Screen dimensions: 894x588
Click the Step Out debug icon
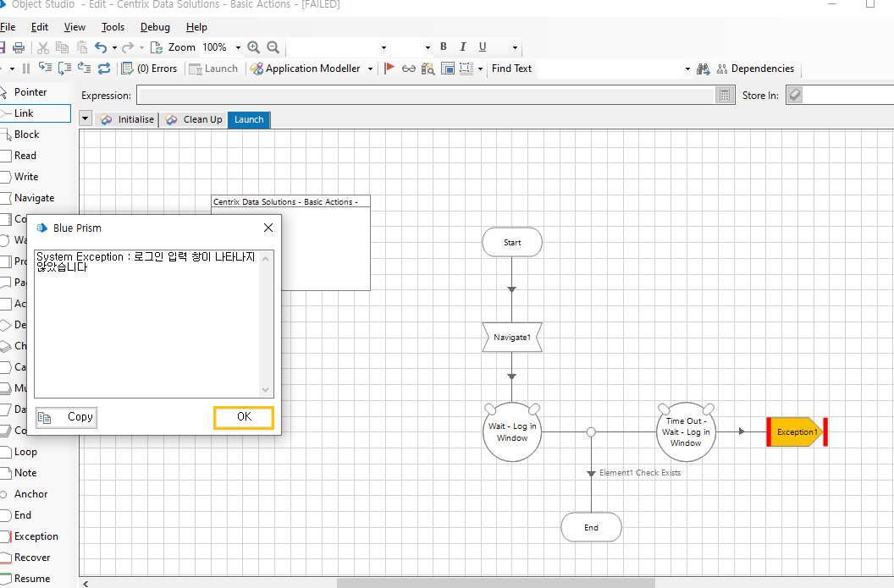pos(85,69)
